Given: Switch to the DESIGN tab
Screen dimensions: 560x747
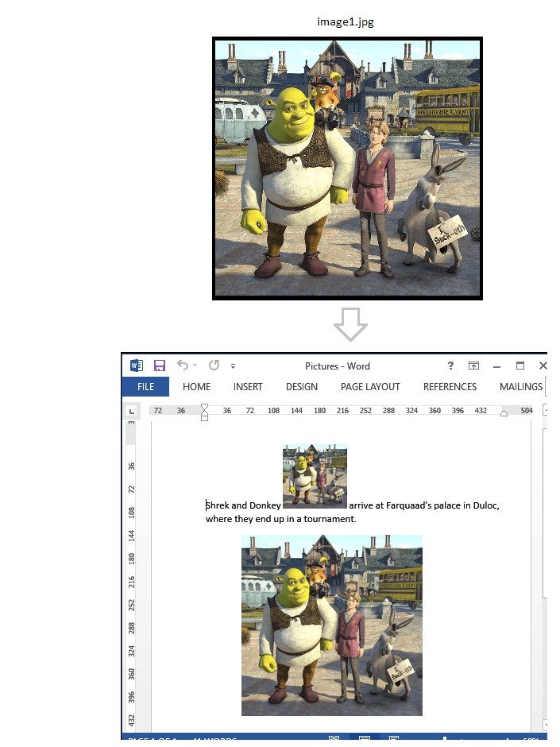Looking at the screenshot, I should (302, 387).
